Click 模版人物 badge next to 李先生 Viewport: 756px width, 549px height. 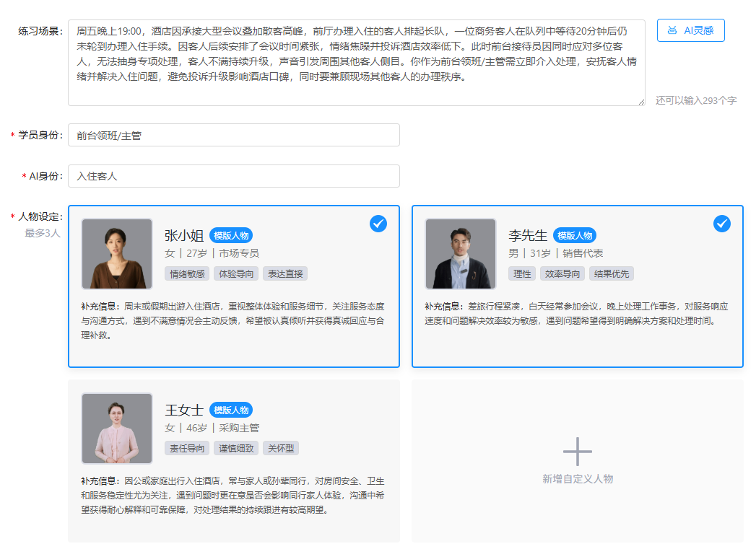pos(575,236)
